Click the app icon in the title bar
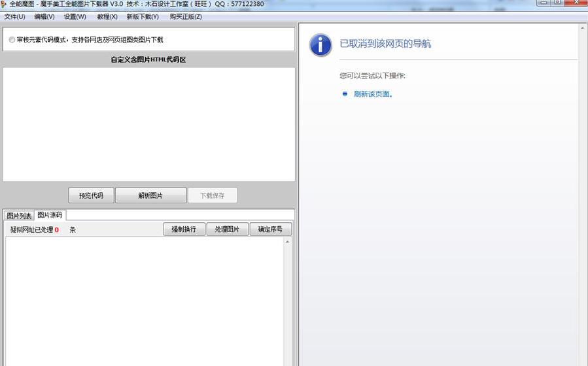The width and height of the screenshot is (588, 366). tap(3, 4)
